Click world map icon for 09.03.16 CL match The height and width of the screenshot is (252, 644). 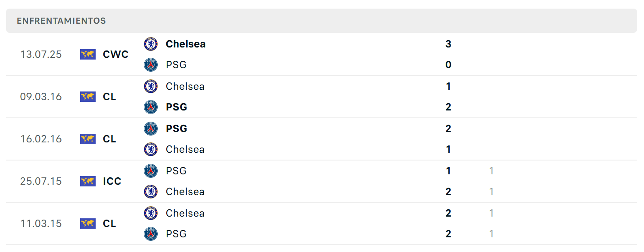[88, 97]
